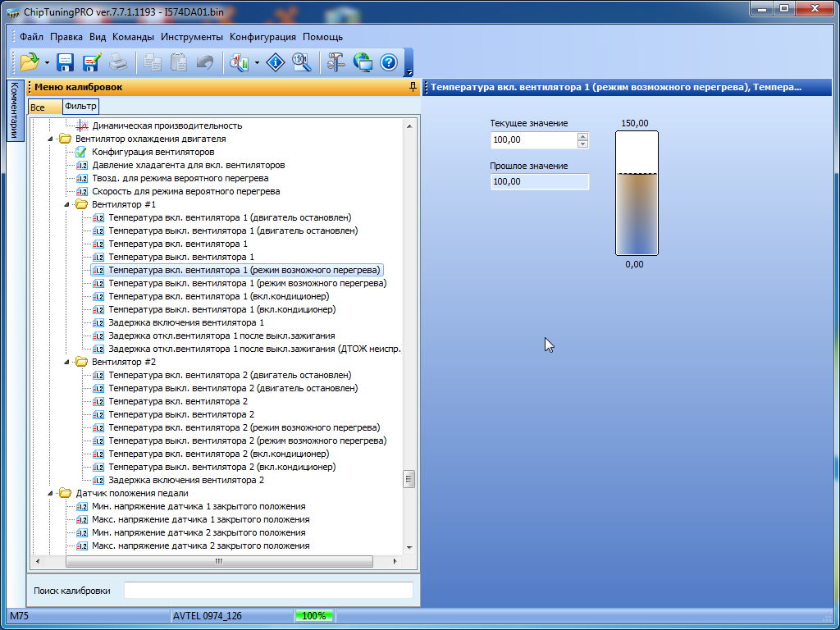The image size is (840, 630).
Task: Collapse the Датчик положения педали folder
Action: pyautogui.click(x=50, y=493)
